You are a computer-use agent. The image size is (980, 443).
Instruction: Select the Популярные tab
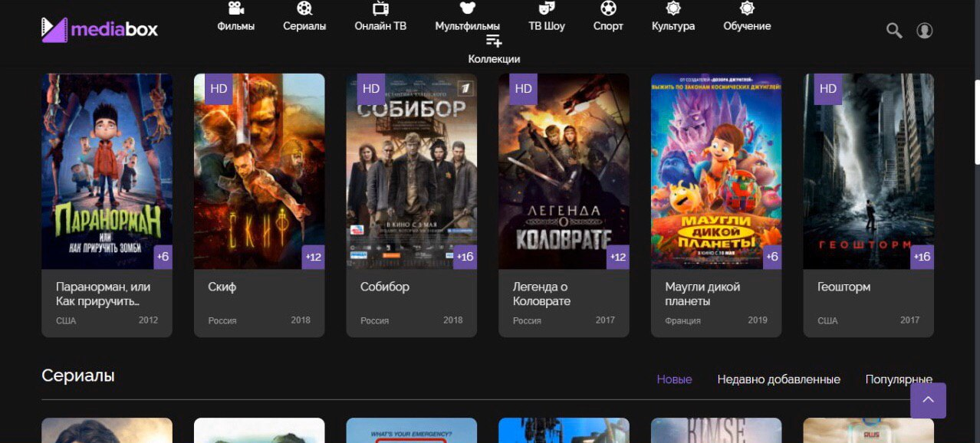click(x=899, y=379)
